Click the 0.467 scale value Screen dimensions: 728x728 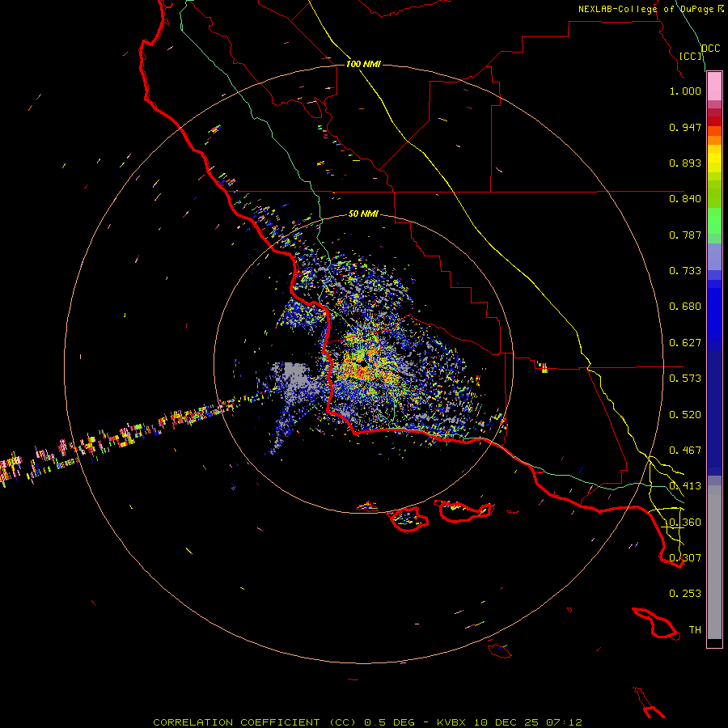(x=685, y=451)
